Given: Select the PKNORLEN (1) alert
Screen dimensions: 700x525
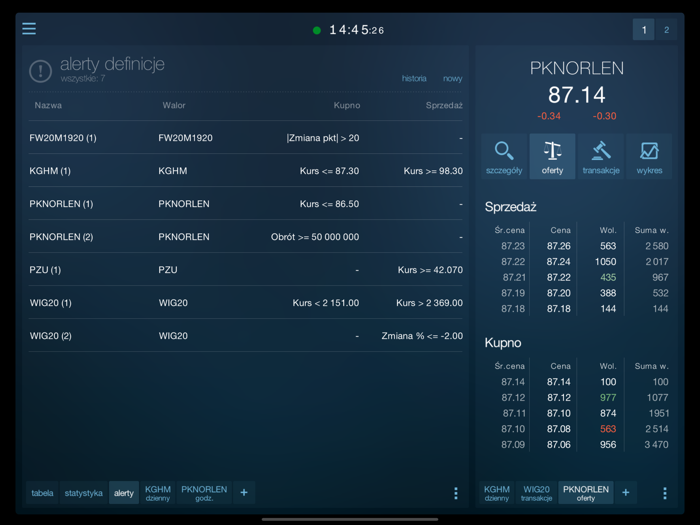Looking at the screenshot, I should (x=246, y=204).
